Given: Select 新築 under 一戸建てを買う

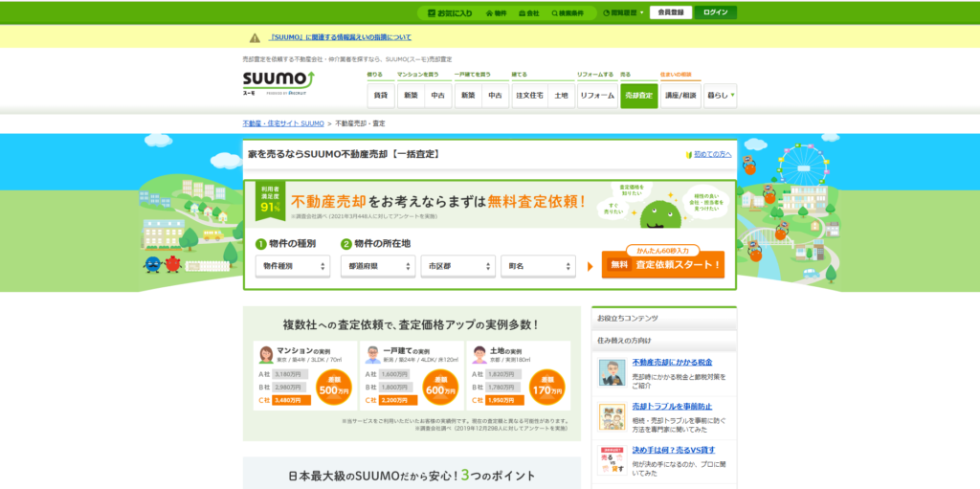Looking at the screenshot, I should [x=468, y=96].
